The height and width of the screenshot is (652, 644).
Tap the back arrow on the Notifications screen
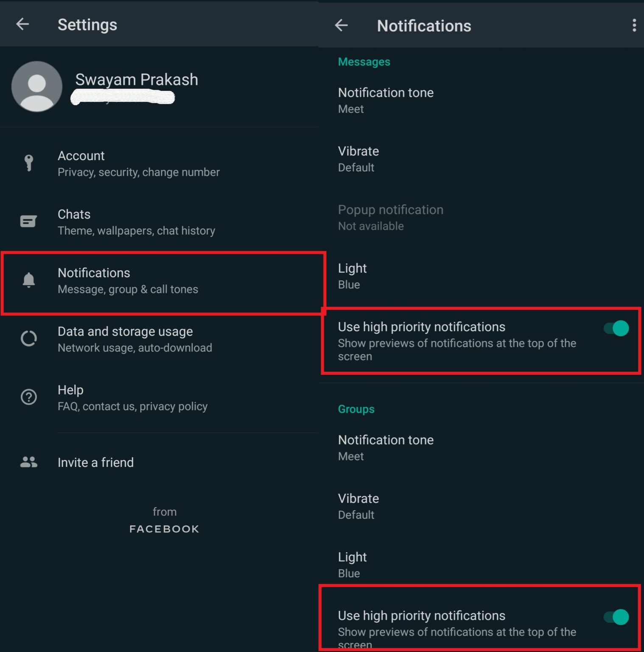click(x=342, y=25)
